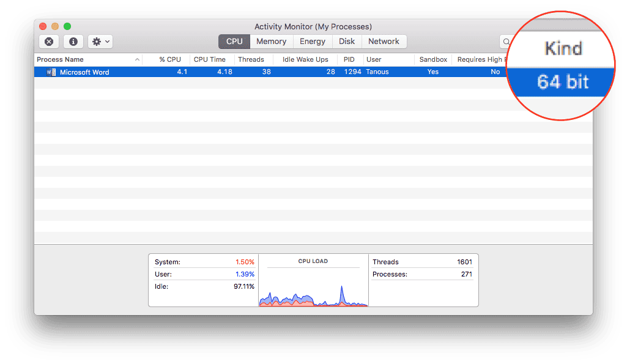Sort by Idle Wake Ups column
The image size is (627, 364).
click(x=305, y=59)
